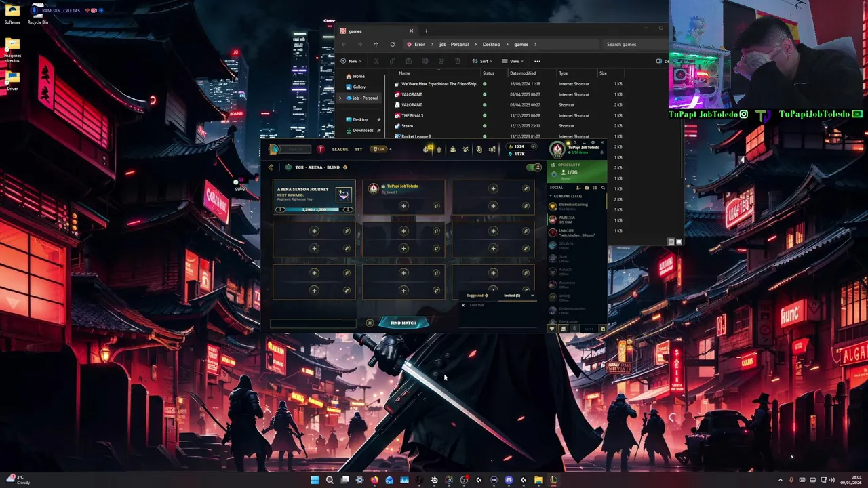Show hidden system tray icons
Viewport: 868px width, 488px height.
tap(780, 480)
